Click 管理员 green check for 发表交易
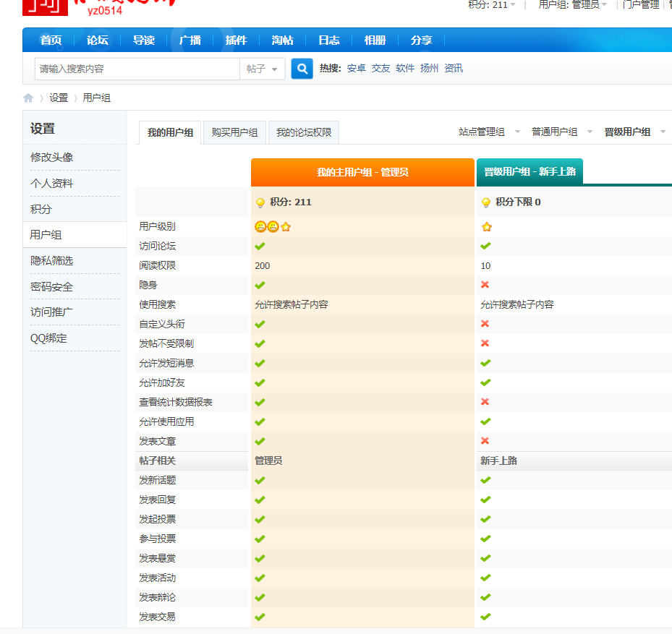 (x=260, y=617)
